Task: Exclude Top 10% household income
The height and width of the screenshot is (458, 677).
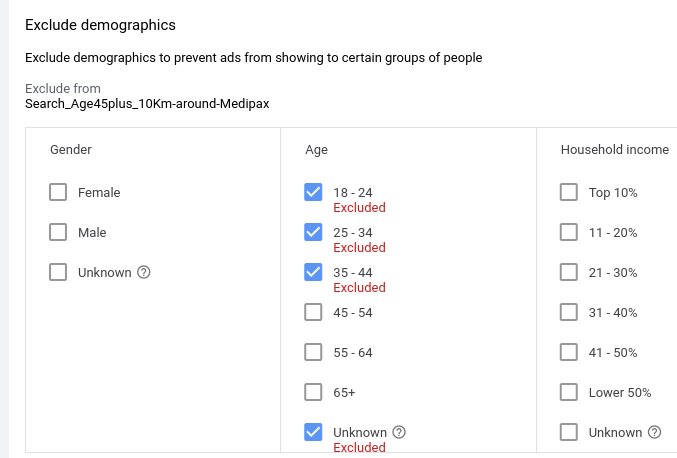Action: tap(569, 192)
